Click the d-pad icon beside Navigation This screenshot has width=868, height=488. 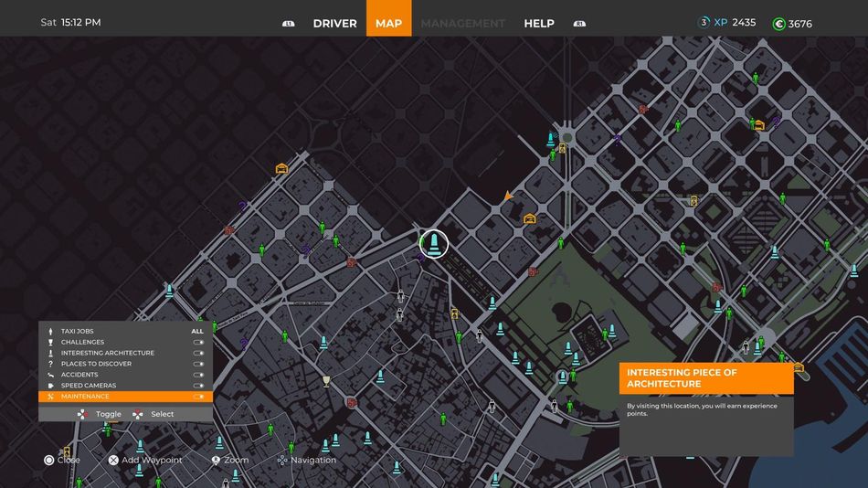pyautogui.click(x=281, y=461)
